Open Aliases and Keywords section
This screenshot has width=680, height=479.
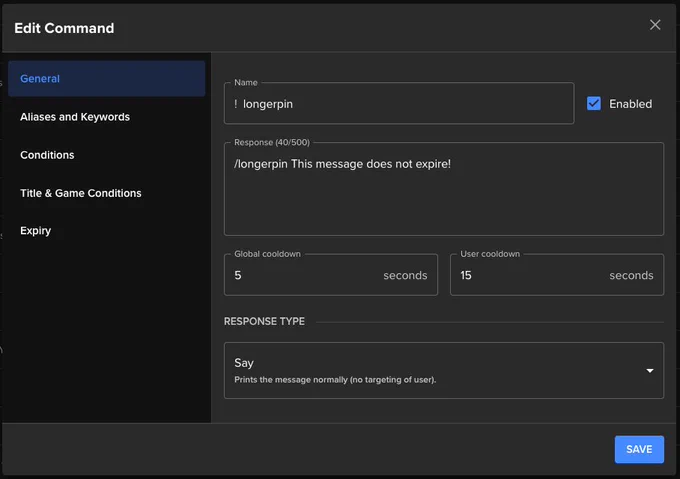106,117
